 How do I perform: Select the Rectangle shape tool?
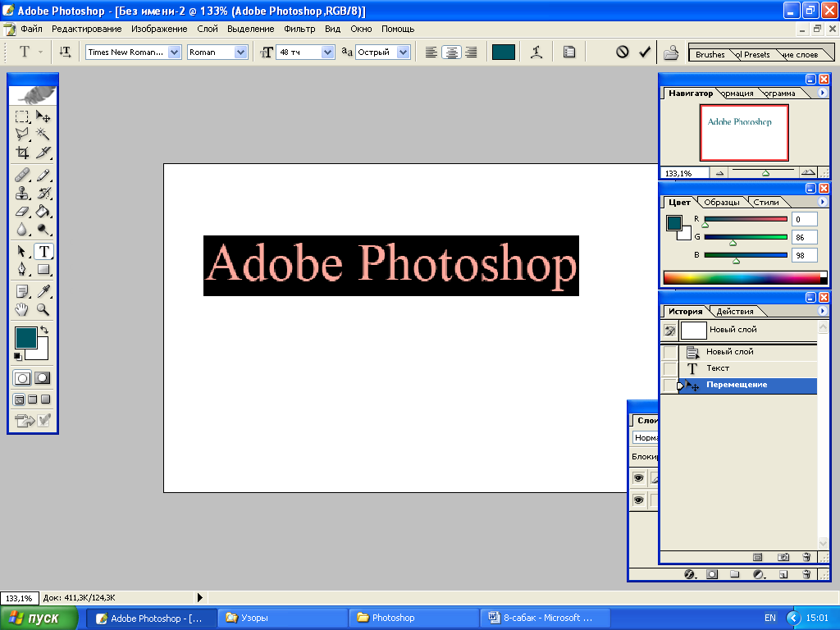(x=43, y=269)
